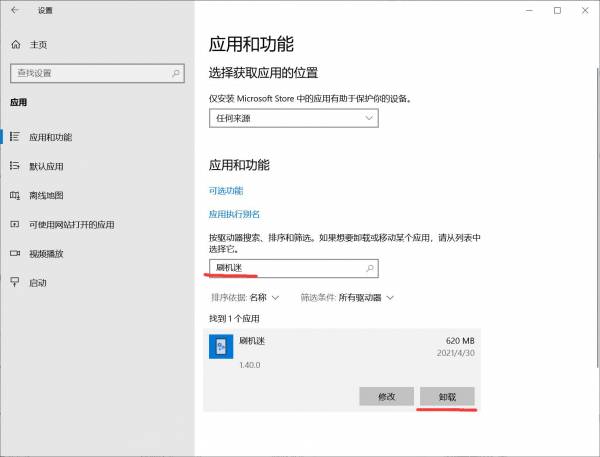Click the magnifier in the app search box
The height and width of the screenshot is (457, 600).
tap(370, 268)
